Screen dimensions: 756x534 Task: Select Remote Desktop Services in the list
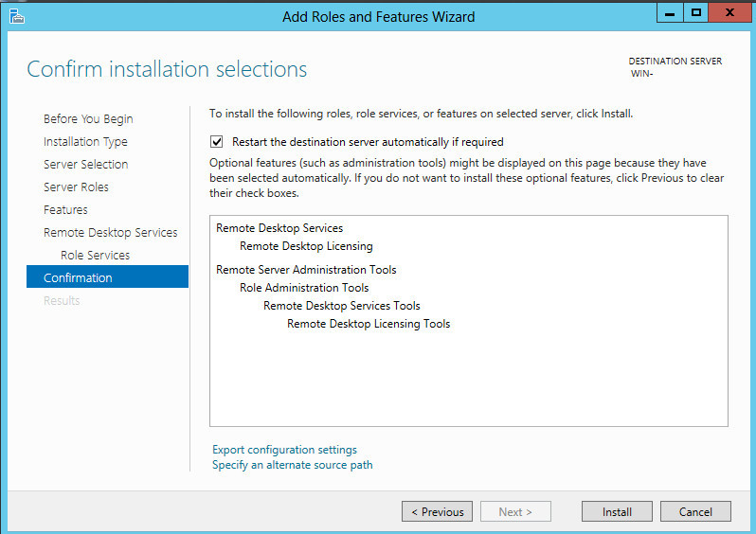coord(279,228)
